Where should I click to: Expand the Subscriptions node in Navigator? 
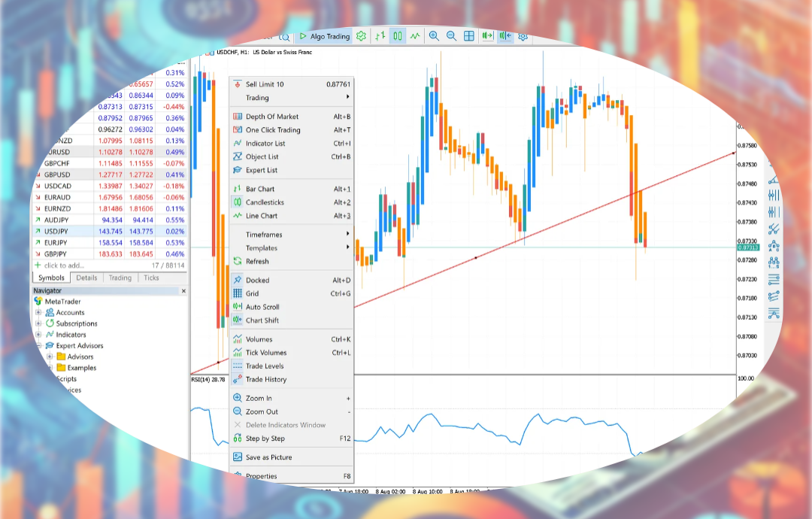pyautogui.click(x=38, y=323)
